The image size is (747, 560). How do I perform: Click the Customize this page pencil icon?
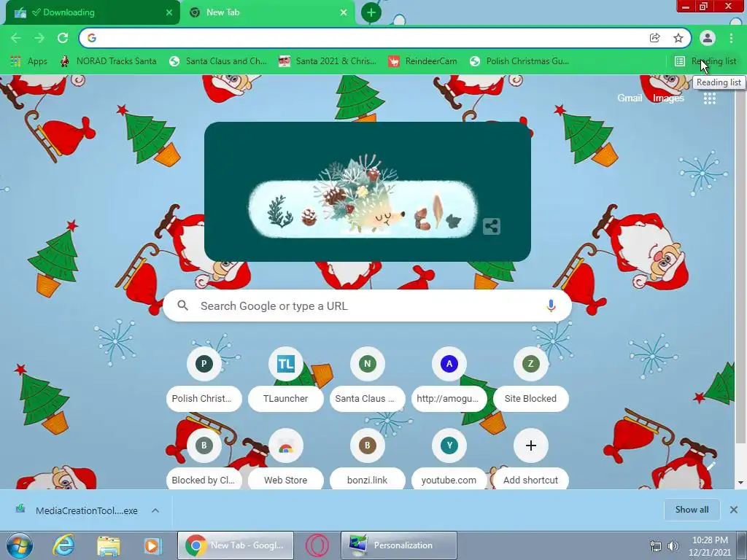tap(711, 466)
